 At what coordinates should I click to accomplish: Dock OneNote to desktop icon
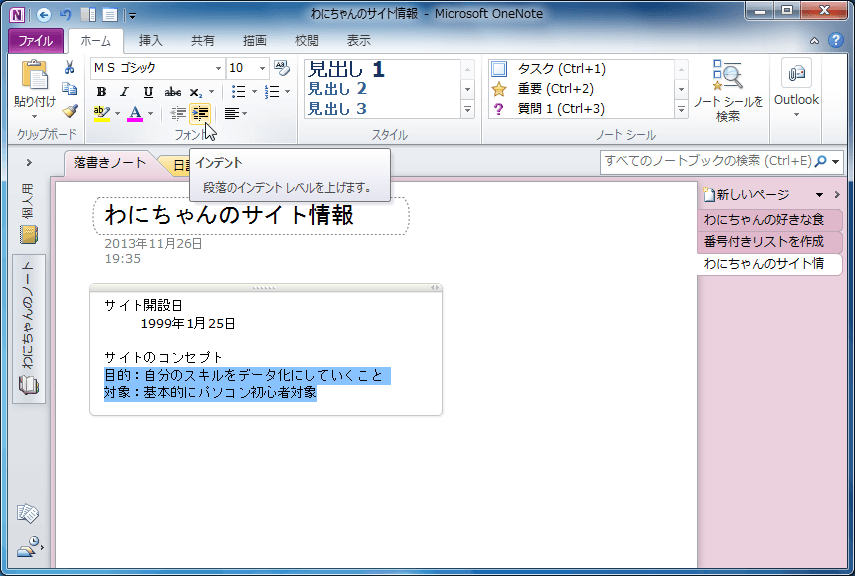point(88,15)
